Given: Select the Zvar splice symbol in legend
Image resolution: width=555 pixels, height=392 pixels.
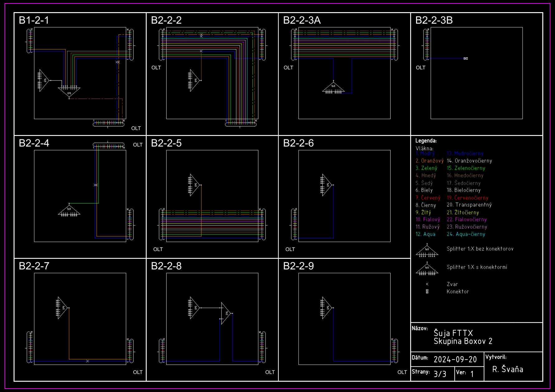Looking at the screenshot, I should pyautogui.click(x=427, y=284).
